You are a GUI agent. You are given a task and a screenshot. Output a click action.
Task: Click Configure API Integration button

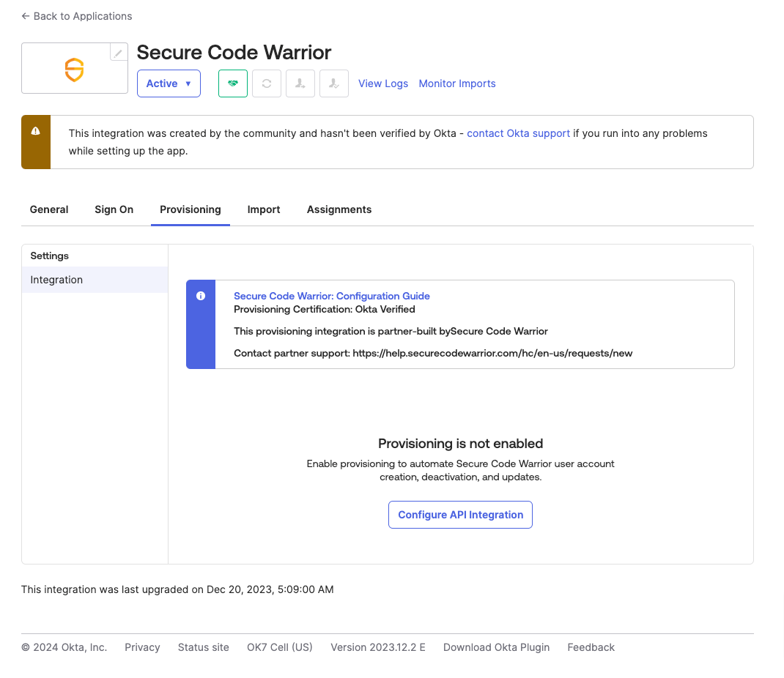(x=460, y=515)
